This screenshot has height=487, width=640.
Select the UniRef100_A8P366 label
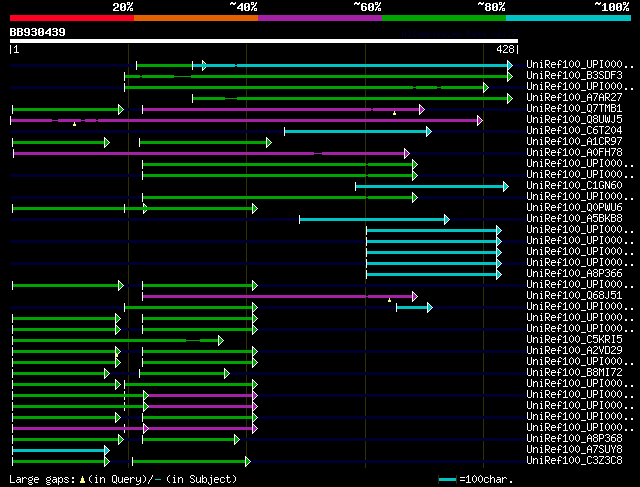(574, 273)
